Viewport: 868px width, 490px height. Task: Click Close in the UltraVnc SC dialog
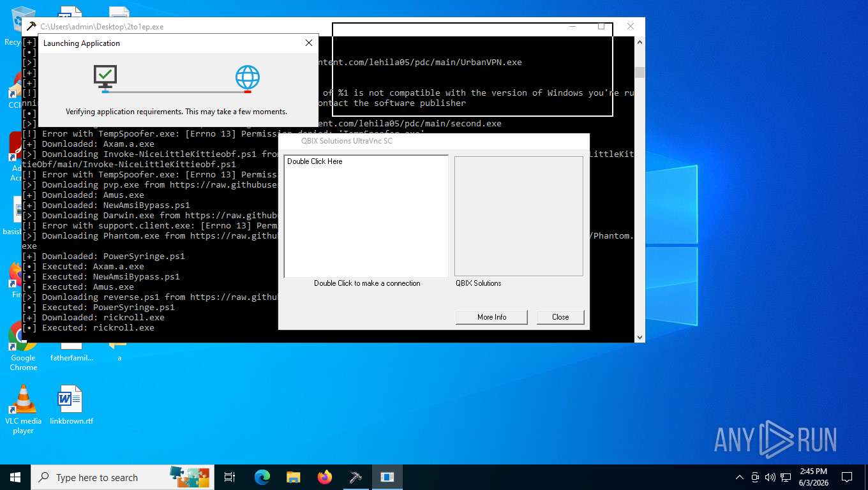click(560, 317)
